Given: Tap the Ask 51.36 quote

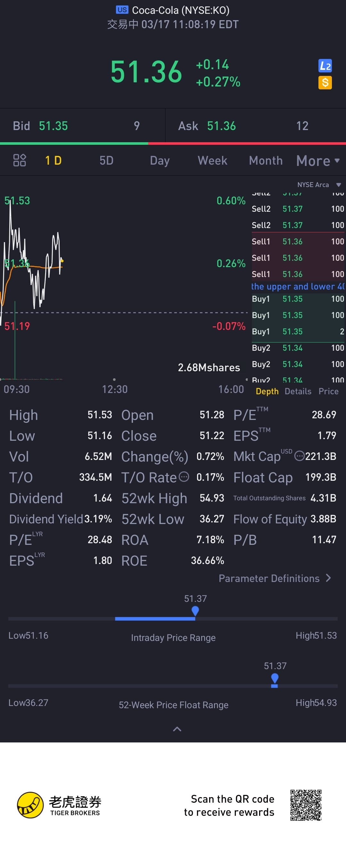Looking at the screenshot, I should [x=256, y=126].
